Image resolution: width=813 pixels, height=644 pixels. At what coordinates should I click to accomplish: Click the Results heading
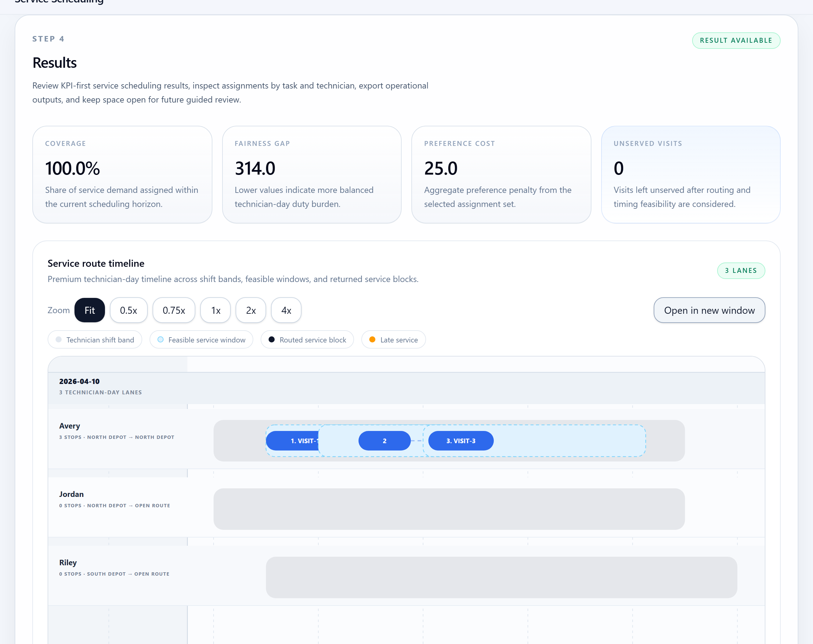tap(55, 63)
